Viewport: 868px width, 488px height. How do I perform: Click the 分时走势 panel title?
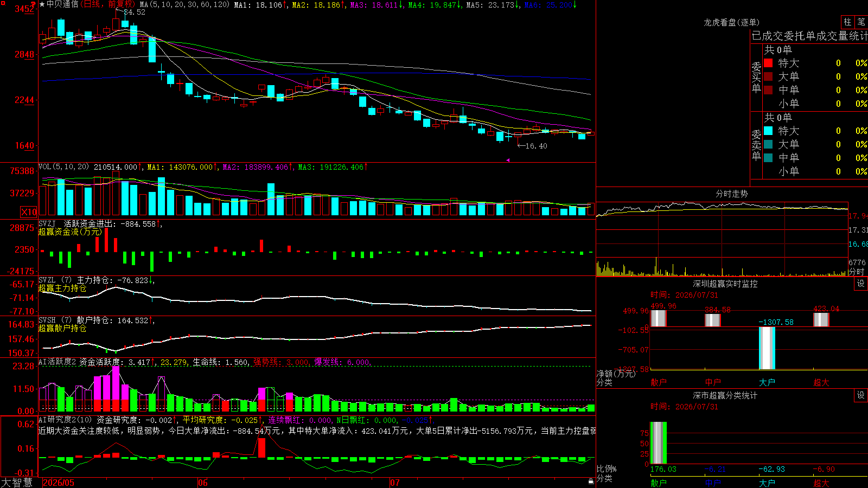[x=731, y=194]
